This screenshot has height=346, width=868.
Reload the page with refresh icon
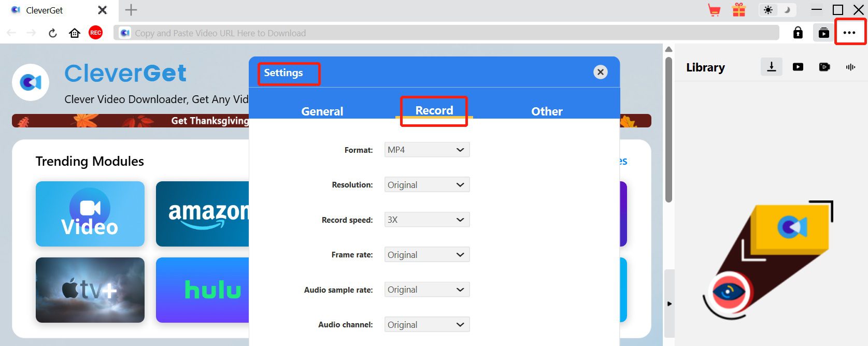52,33
